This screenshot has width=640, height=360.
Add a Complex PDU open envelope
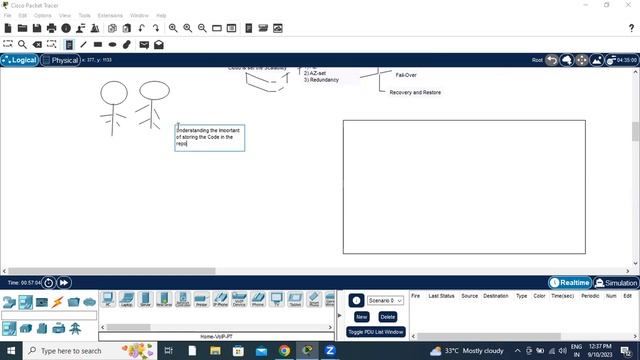pos(159,45)
